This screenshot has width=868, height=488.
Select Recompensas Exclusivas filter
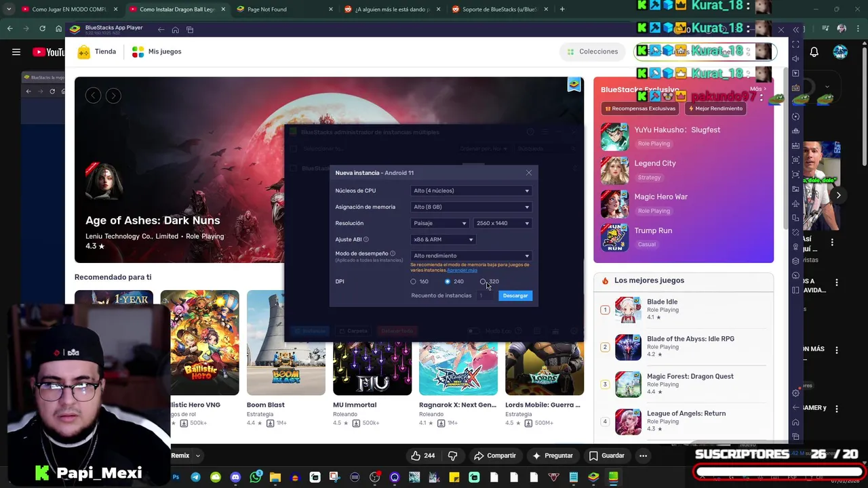pos(640,108)
